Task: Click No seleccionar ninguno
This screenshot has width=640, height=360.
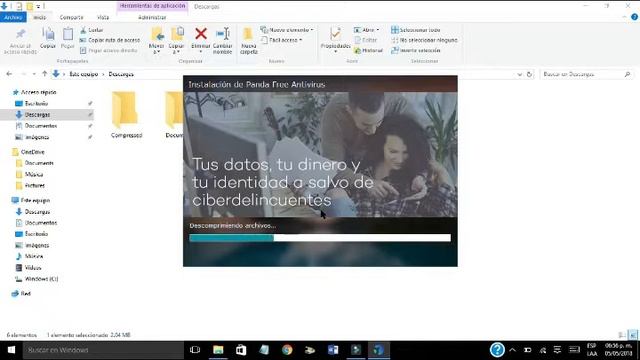Action: 424,40
